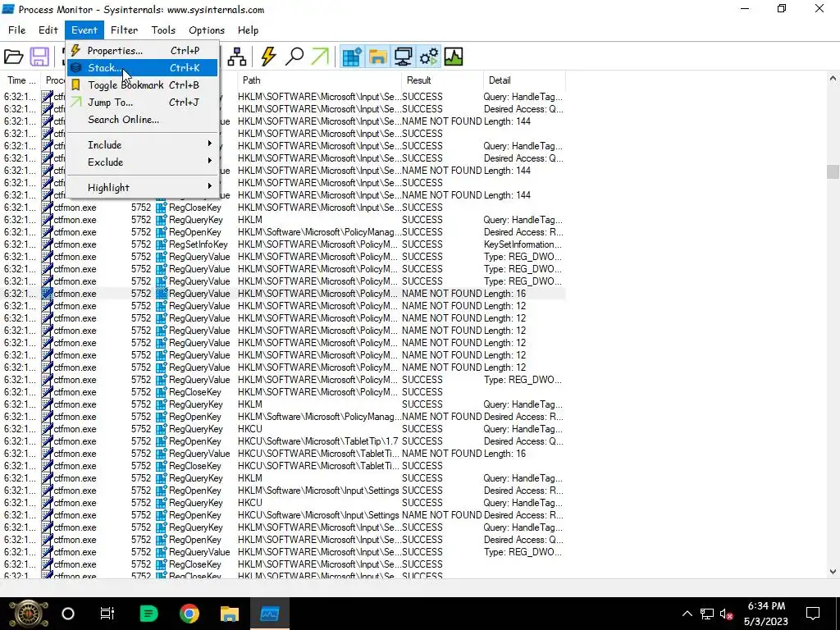Open the Edit menu
This screenshot has height=630, width=840.
coord(48,30)
